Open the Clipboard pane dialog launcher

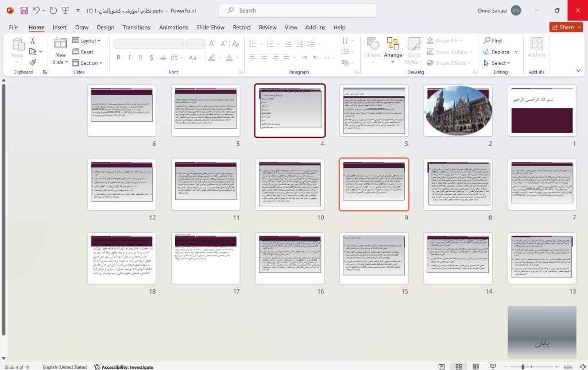point(45,72)
